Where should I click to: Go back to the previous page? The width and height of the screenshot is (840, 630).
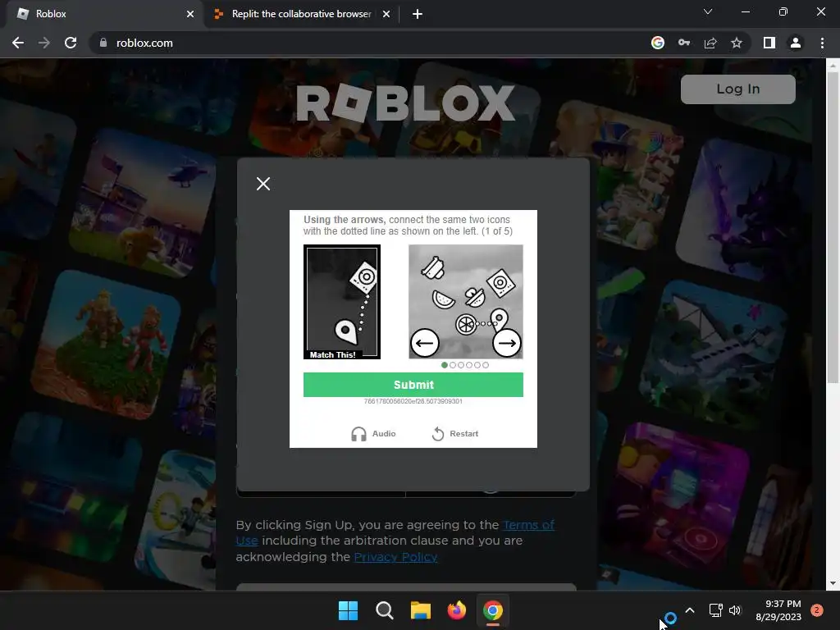[18, 43]
